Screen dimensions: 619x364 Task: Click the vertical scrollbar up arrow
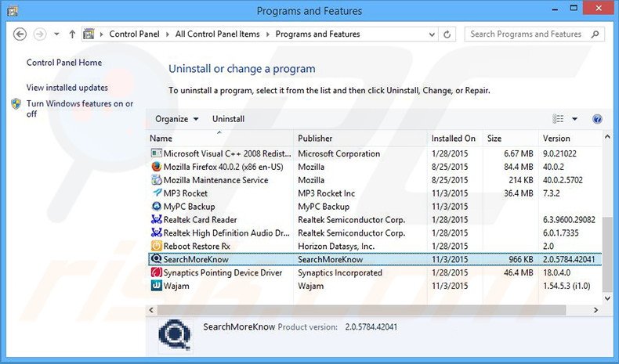click(607, 137)
